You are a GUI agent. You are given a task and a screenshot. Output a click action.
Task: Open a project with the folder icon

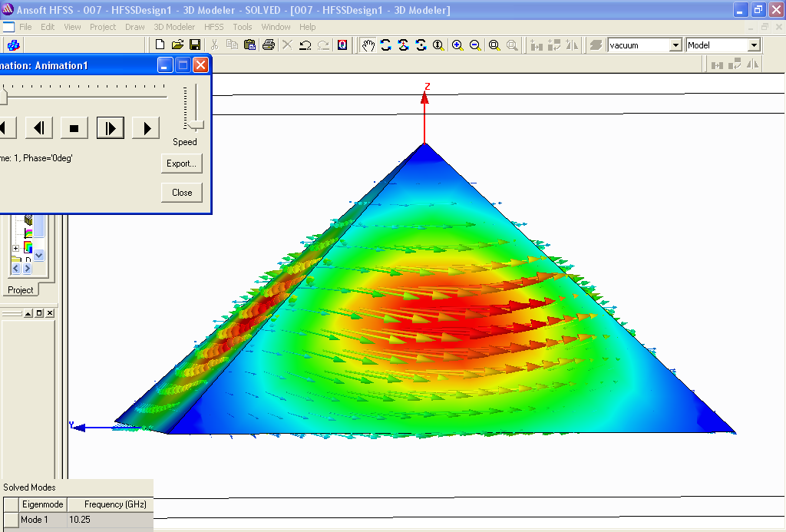click(x=177, y=45)
